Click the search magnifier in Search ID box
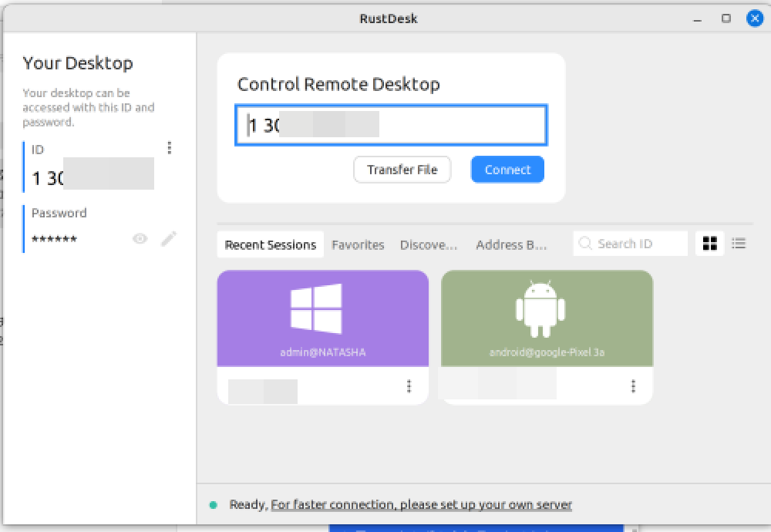Screen dimensions: 771x532 pyautogui.click(x=587, y=243)
